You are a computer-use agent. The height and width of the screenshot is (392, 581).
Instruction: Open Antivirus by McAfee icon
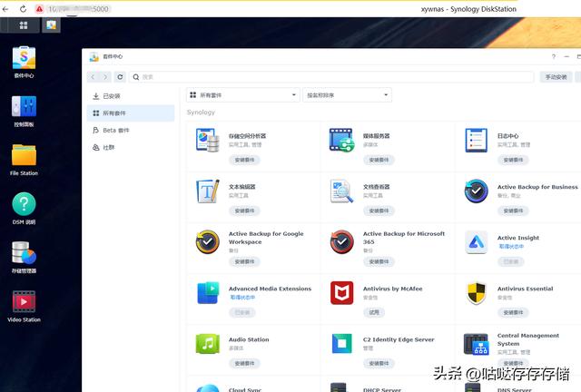pos(341,293)
